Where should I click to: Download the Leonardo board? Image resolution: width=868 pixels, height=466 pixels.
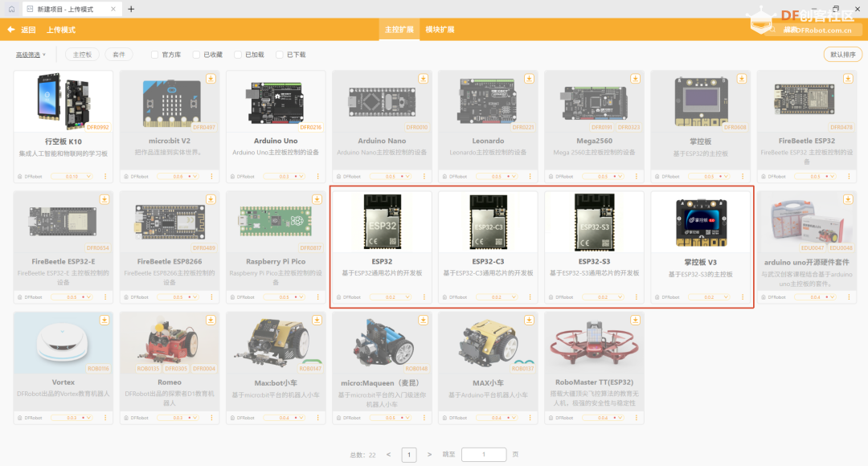(x=529, y=79)
